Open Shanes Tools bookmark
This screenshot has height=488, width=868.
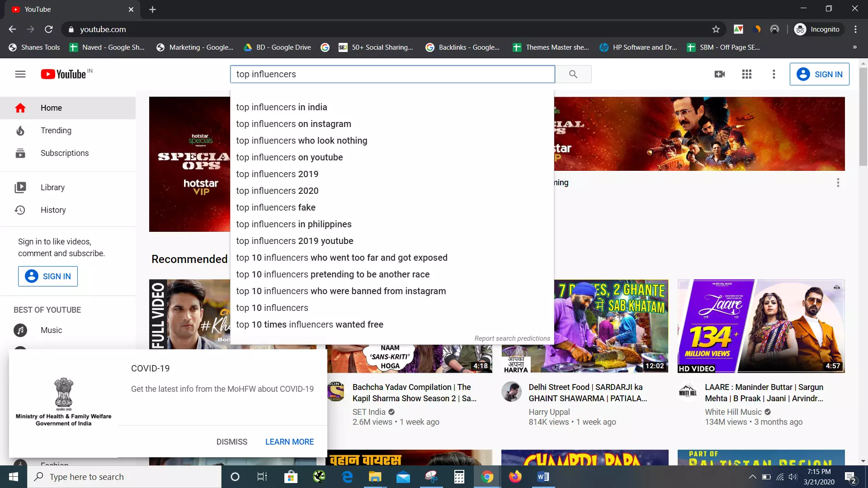click(x=34, y=47)
